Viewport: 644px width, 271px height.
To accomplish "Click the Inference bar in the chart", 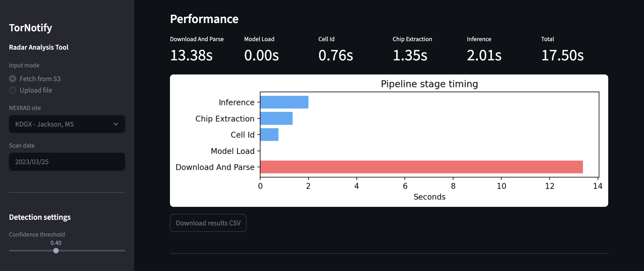I will (x=284, y=102).
